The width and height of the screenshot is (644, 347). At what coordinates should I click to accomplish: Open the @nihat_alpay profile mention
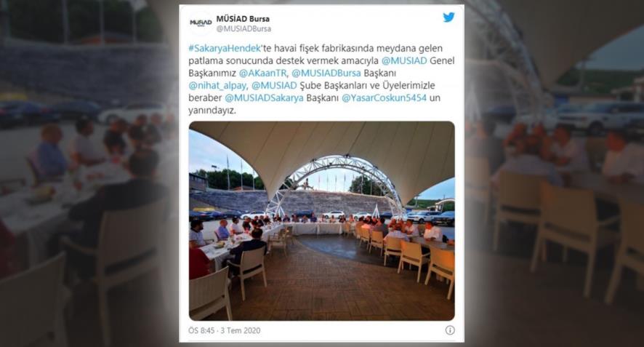coord(217,86)
